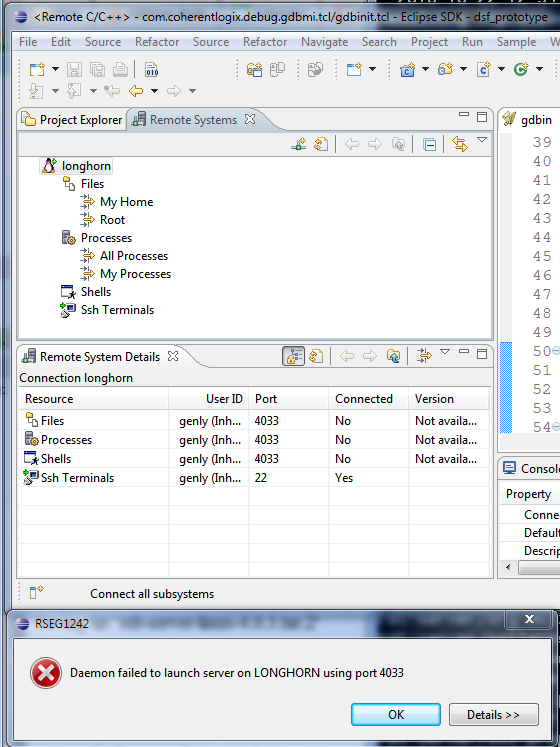
Task: Switch to the Project Explorer tab
Action: 72,120
